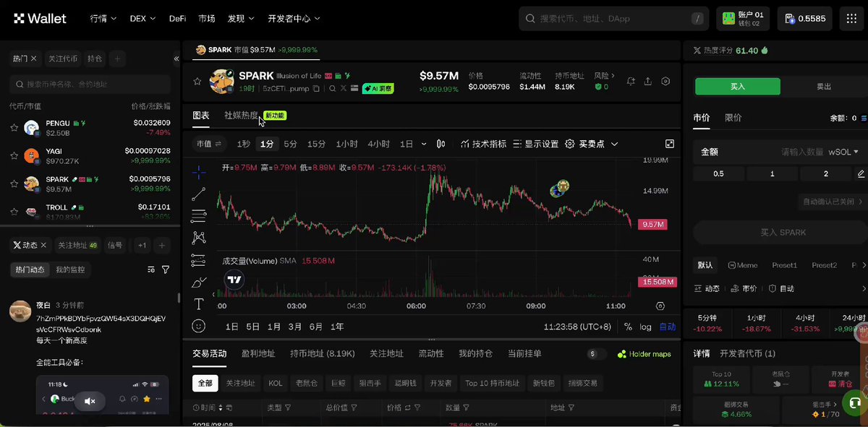This screenshot has height=427, width=868.
Task: Select the crosshair cursor tool
Action: point(200,171)
